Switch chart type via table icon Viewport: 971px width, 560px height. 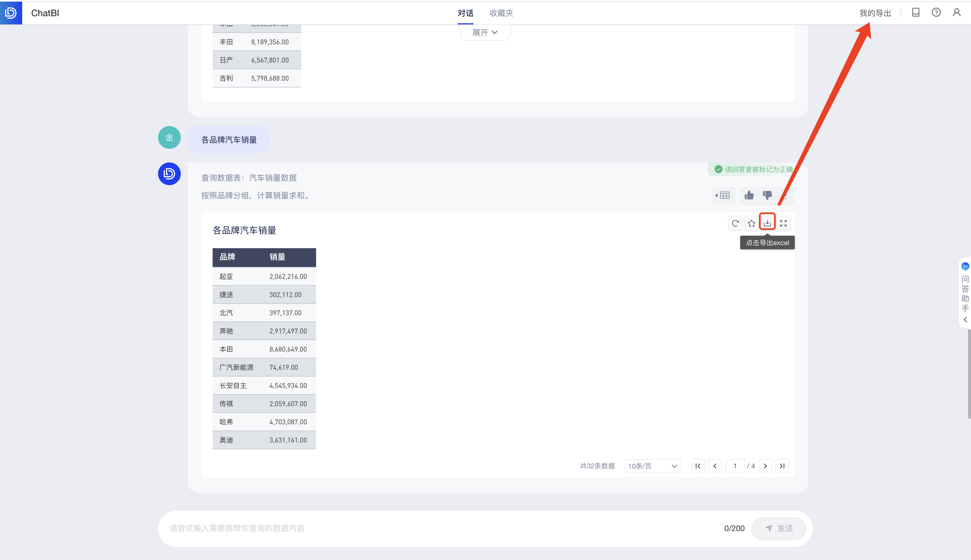pos(724,195)
